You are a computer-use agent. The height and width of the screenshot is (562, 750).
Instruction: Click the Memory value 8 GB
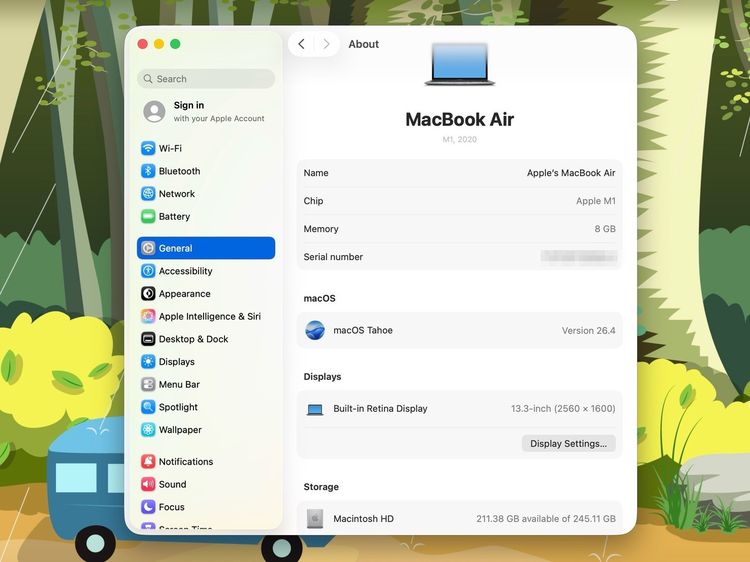pos(605,229)
